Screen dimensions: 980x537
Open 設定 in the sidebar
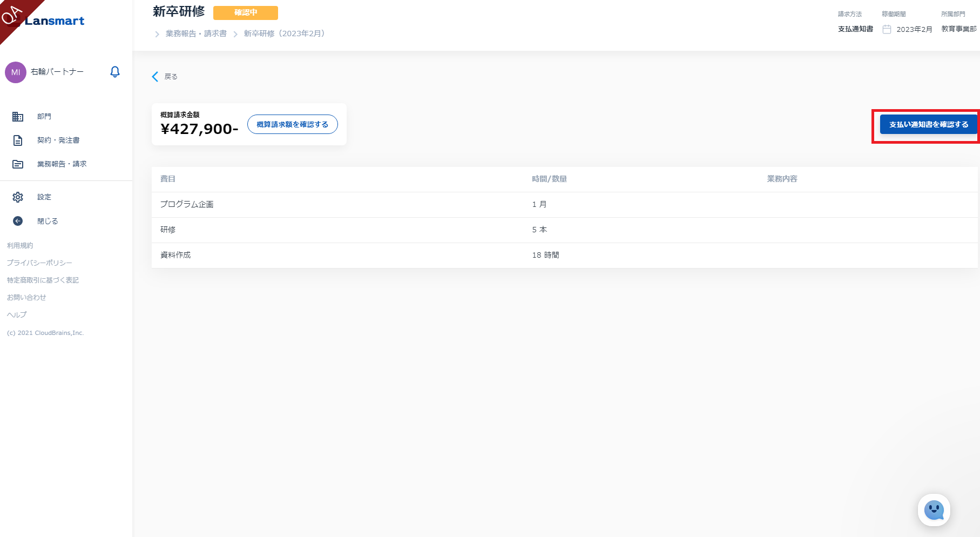click(44, 197)
